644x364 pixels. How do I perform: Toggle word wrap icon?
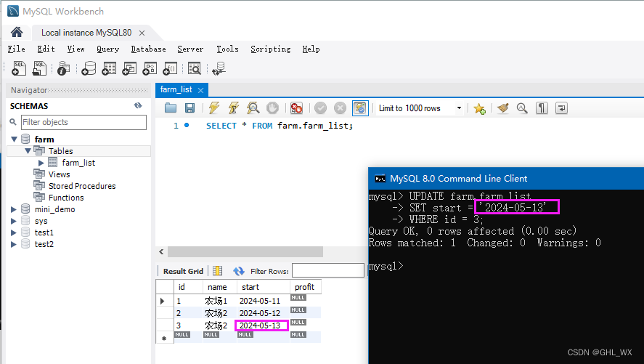561,108
